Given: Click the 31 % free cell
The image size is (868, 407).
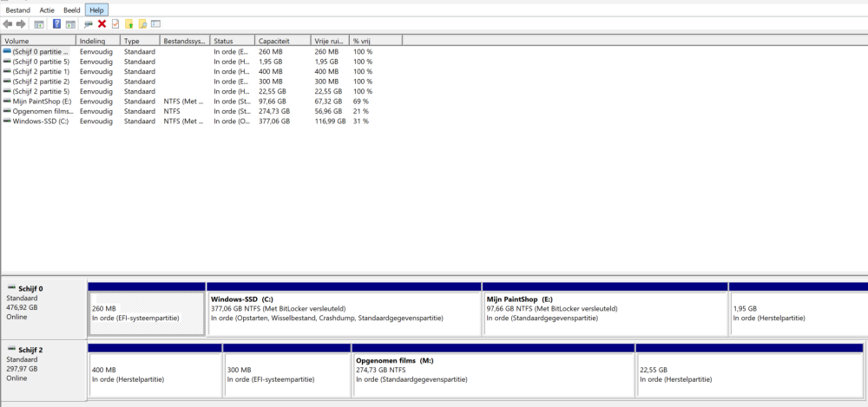Looking at the screenshot, I should click(x=361, y=121).
